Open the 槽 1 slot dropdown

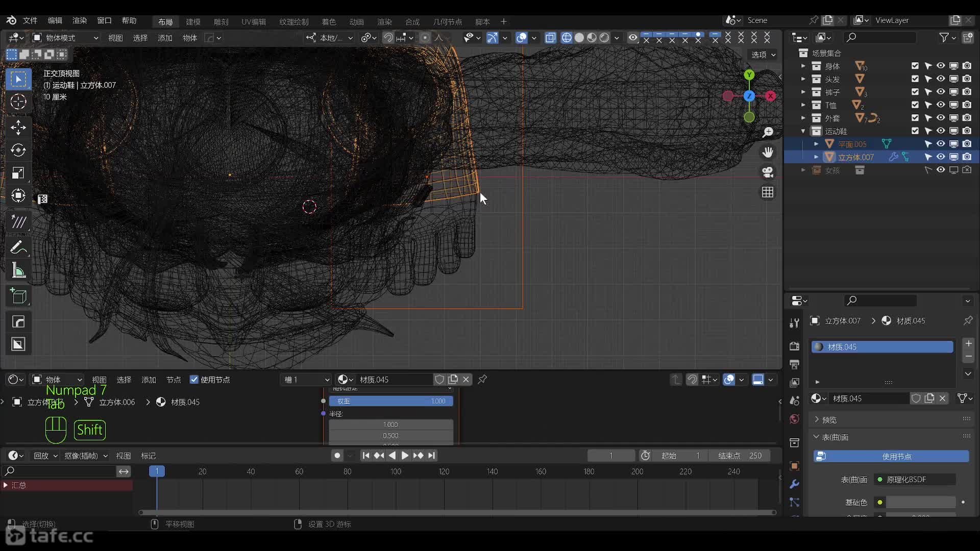tap(307, 380)
